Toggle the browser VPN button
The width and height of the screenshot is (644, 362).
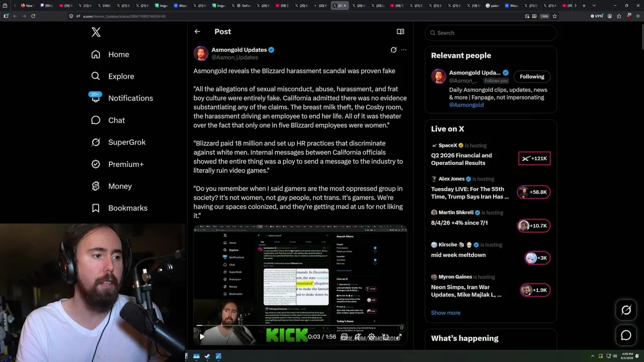click(x=597, y=16)
